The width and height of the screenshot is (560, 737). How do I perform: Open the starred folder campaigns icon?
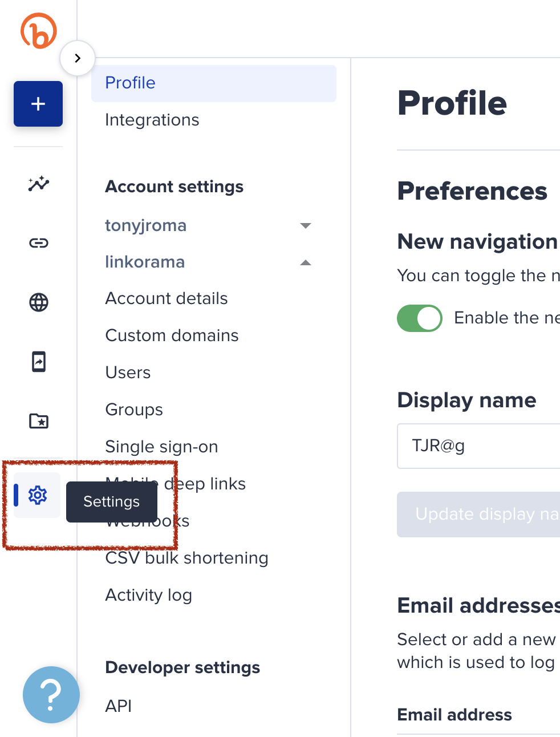[x=39, y=421]
